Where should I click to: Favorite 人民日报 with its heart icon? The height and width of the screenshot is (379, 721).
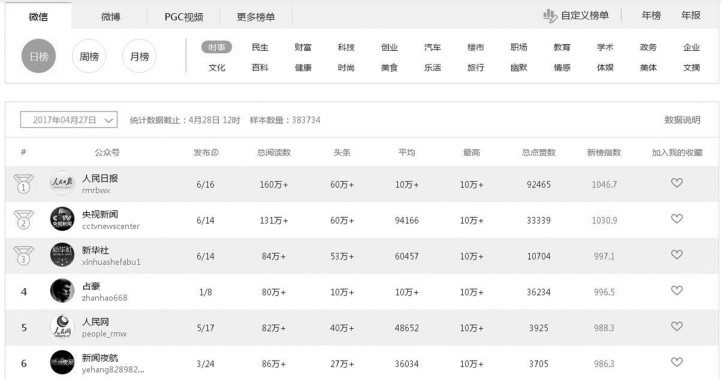click(676, 183)
